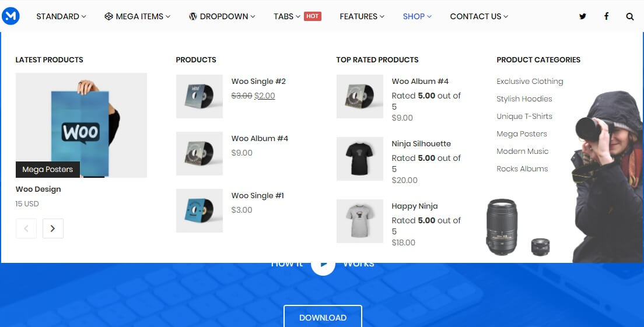
Task: Open the Features menu
Action: pos(362,16)
